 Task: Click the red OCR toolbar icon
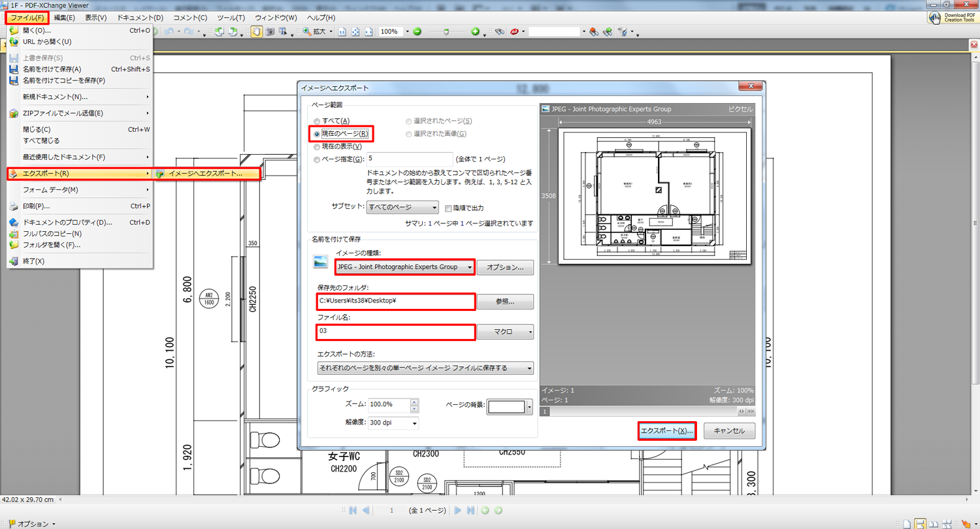(x=514, y=31)
